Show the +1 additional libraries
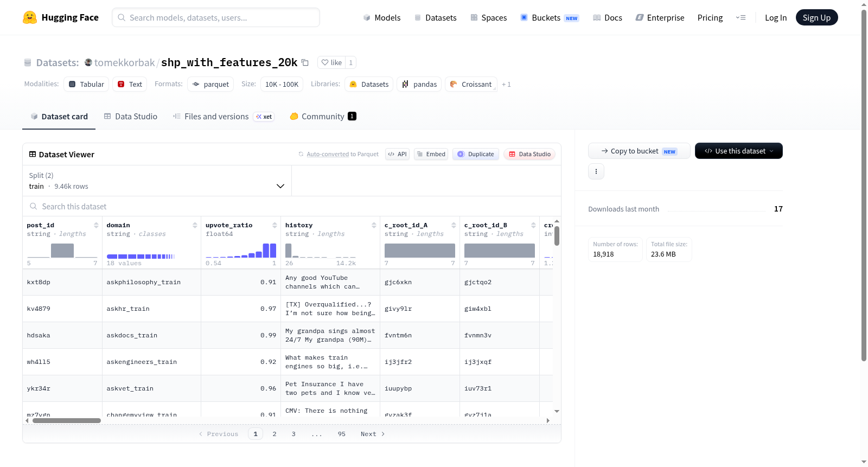 pos(506,84)
